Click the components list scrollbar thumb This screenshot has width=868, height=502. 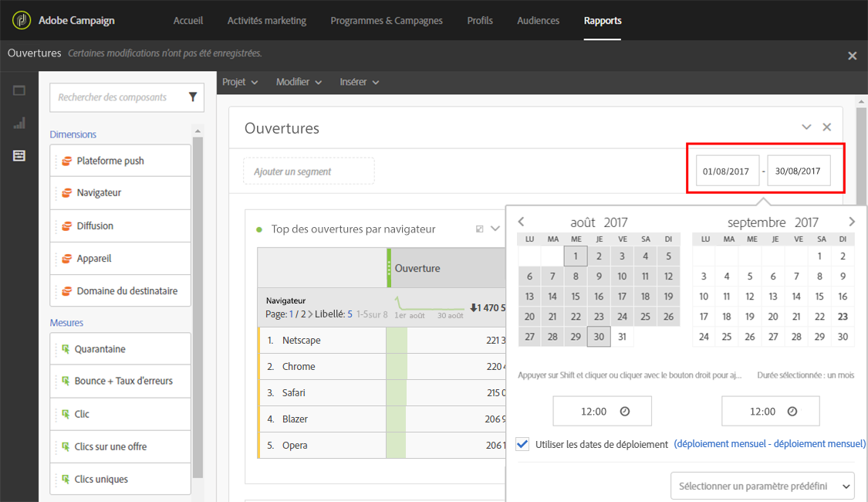198,307
